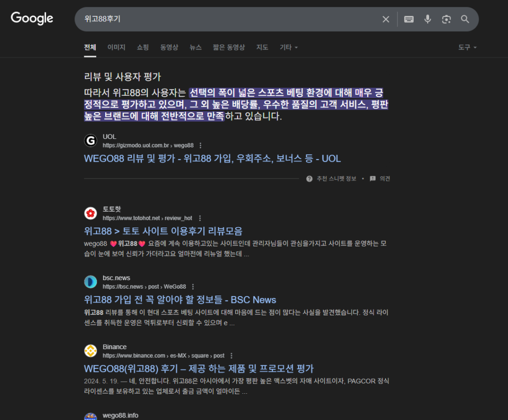The image size is (508, 420).
Task: Click the www.totohot.net URL text
Action: point(147,218)
